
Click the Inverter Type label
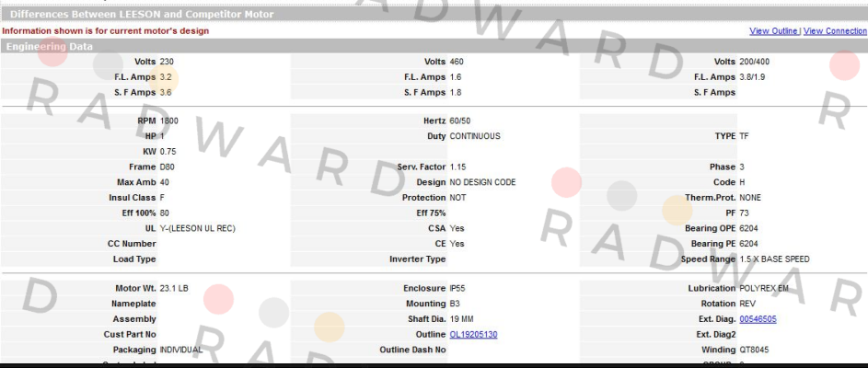[x=417, y=259]
